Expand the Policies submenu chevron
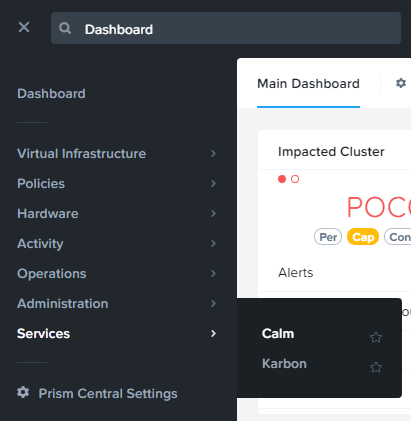Viewport: 411px width, 421px height. point(213,184)
